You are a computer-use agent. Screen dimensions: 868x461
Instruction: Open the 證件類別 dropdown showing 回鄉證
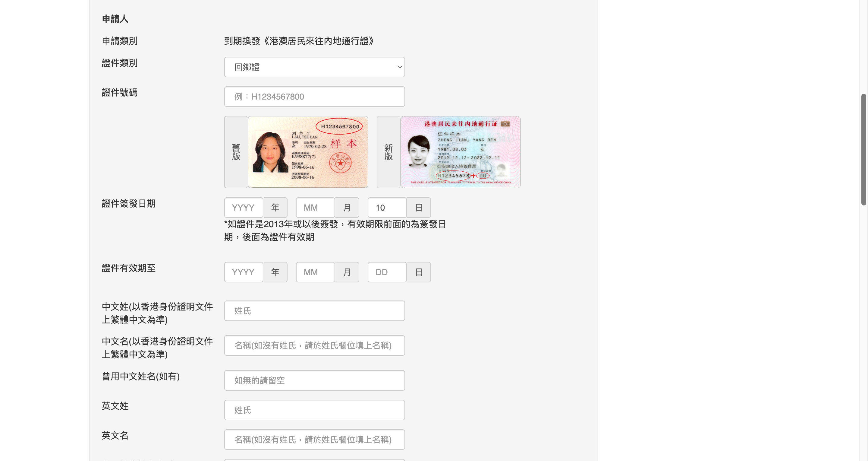[314, 67]
